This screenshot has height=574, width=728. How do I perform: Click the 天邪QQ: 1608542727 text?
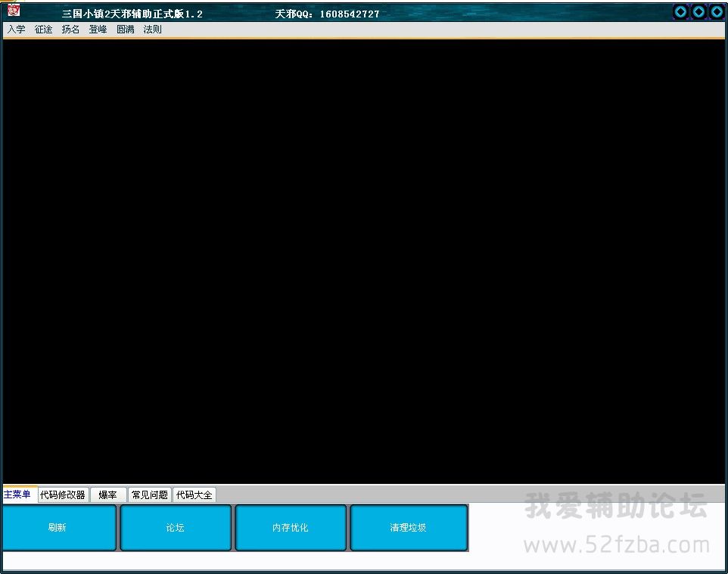(x=327, y=14)
